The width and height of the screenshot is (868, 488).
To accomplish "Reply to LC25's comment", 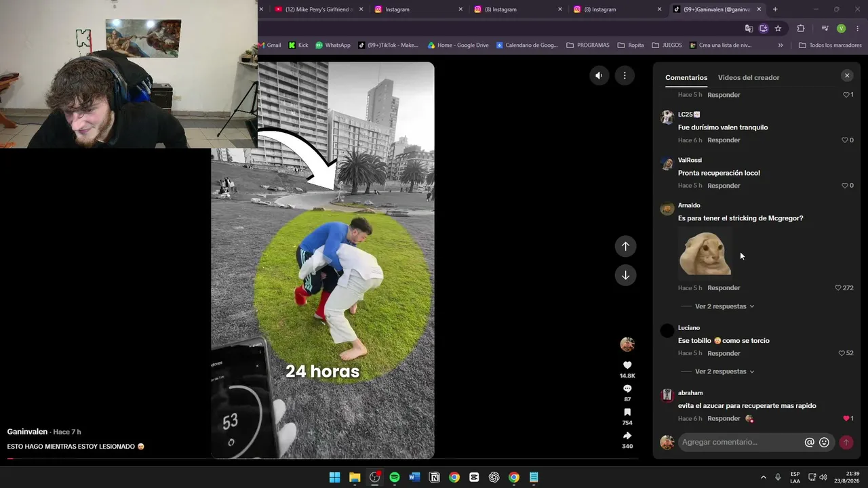I will coord(724,140).
